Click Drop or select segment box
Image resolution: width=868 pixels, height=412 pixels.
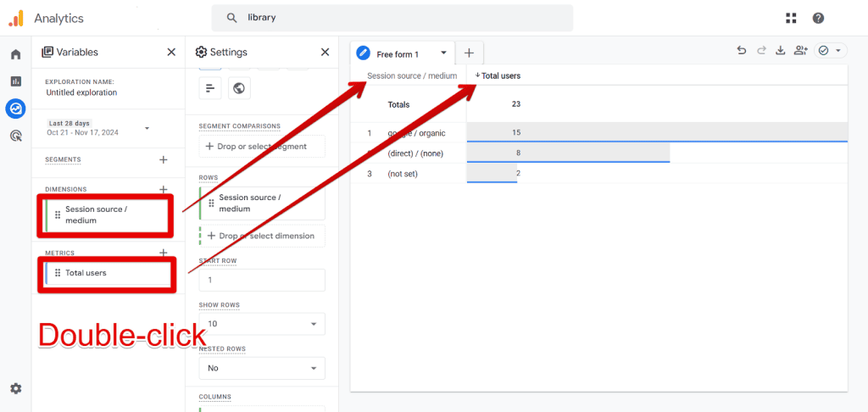point(262,147)
